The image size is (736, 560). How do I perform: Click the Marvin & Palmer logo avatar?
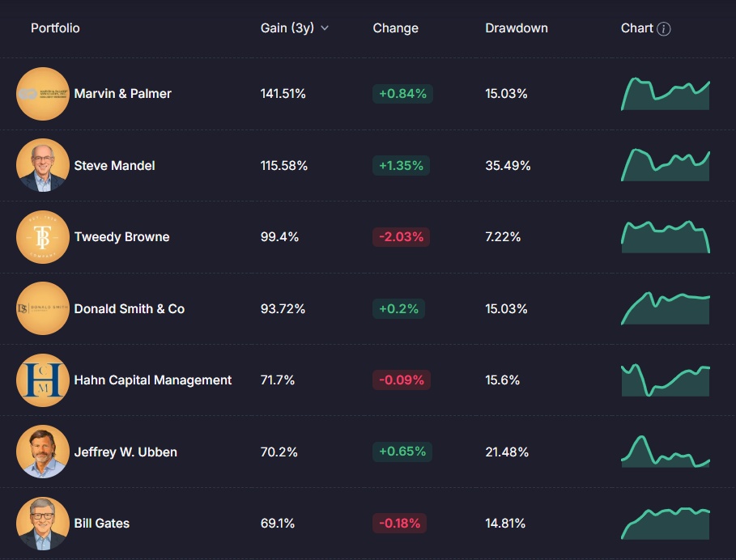coord(43,94)
